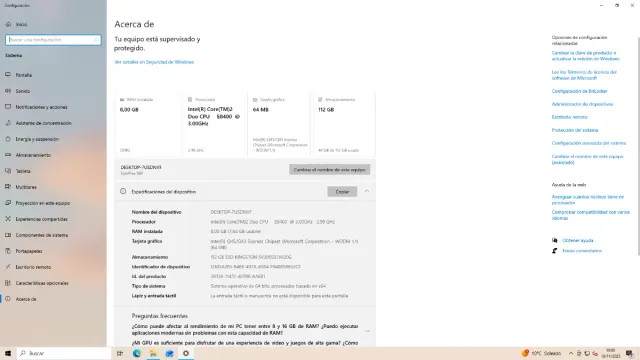Viewport: 640px width, 360px height.
Task: Open the Mail app from taskbar
Action: (169, 353)
